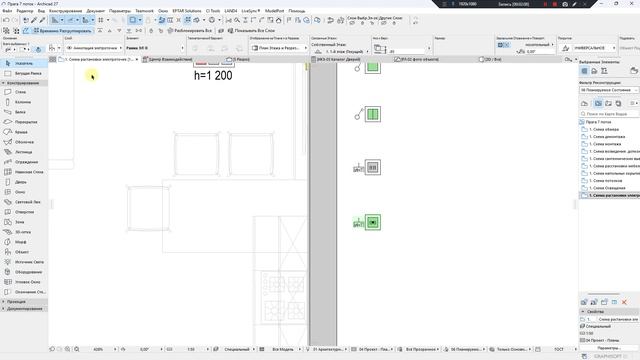Select the Отверстие opening tool
This screenshot has width=640, height=360.
tap(24, 212)
